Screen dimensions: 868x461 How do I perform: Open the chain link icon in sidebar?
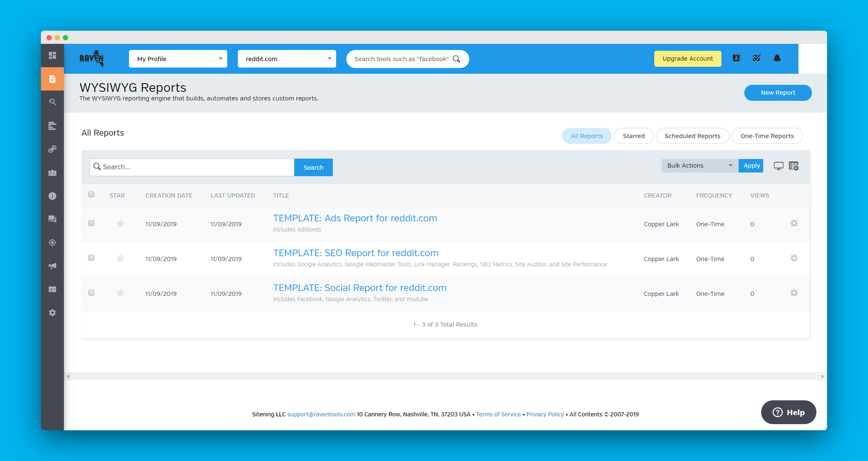pos(52,149)
